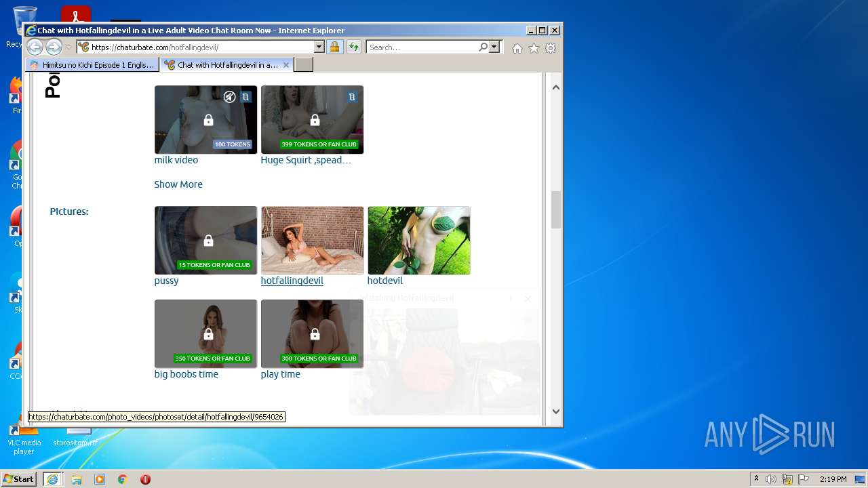
Task: Open the milk video link
Action: click(176, 160)
